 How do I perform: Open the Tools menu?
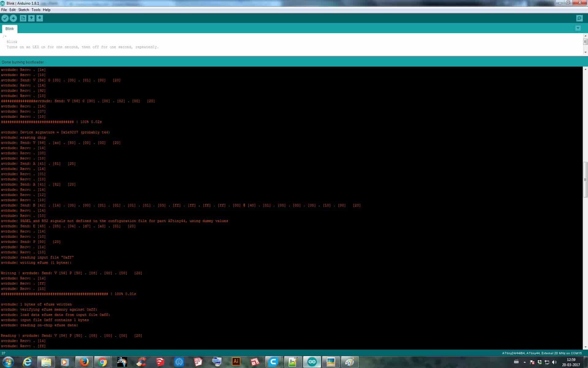pyautogui.click(x=36, y=10)
